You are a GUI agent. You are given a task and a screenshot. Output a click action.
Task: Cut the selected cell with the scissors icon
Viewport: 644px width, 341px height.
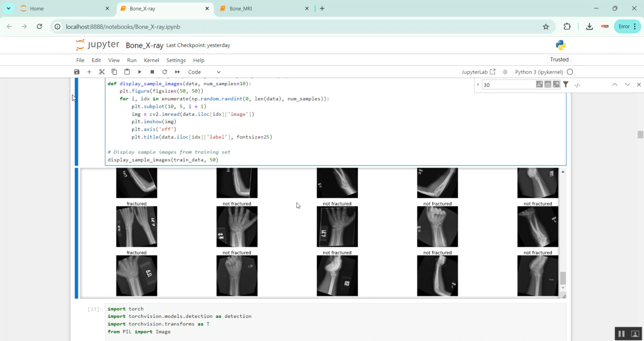click(102, 72)
